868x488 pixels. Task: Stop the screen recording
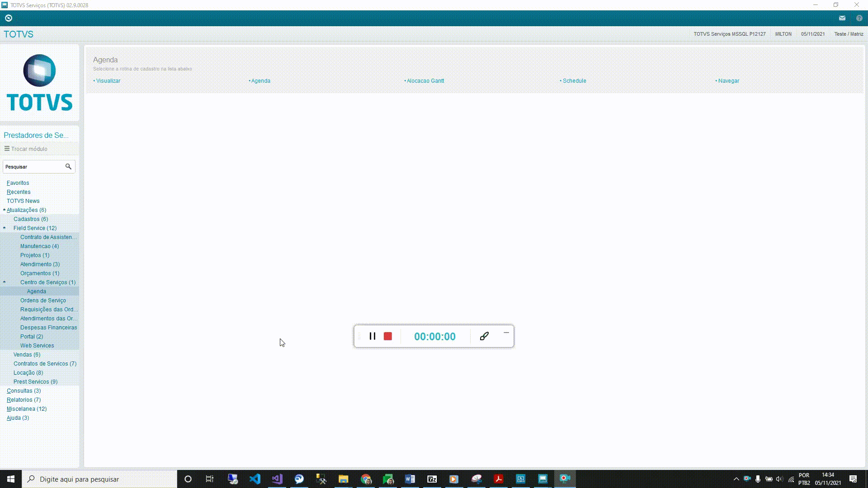388,336
